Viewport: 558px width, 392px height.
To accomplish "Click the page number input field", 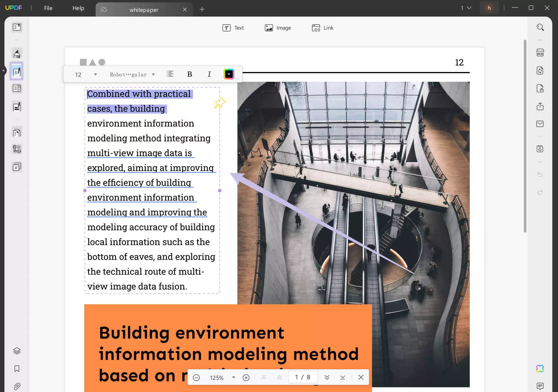I will tap(303, 377).
